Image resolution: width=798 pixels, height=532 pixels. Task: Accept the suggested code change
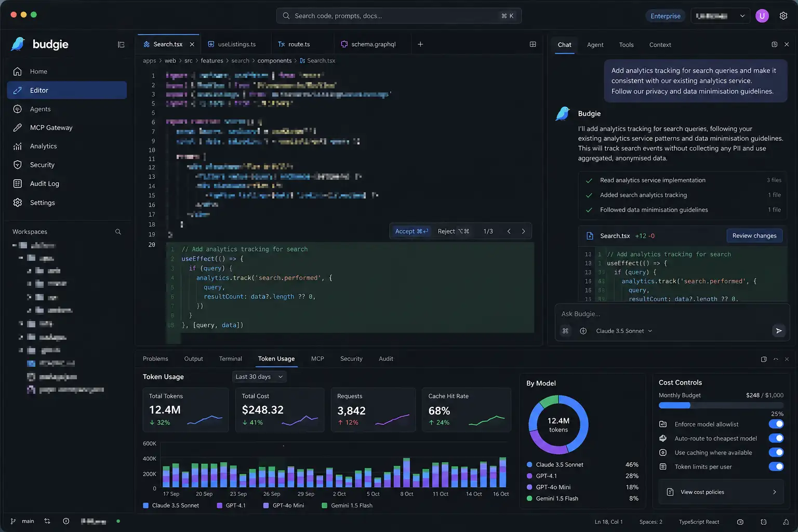point(411,231)
